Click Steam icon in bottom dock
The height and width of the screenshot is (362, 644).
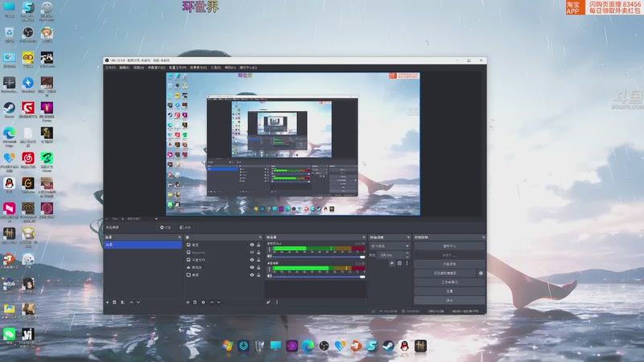pyautogui.click(x=388, y=346)
